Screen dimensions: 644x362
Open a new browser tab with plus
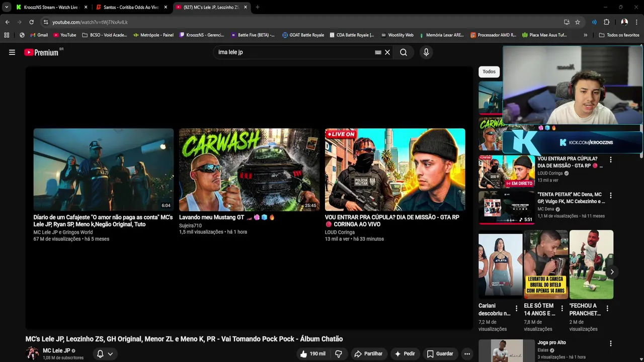(x=258, y=7)
